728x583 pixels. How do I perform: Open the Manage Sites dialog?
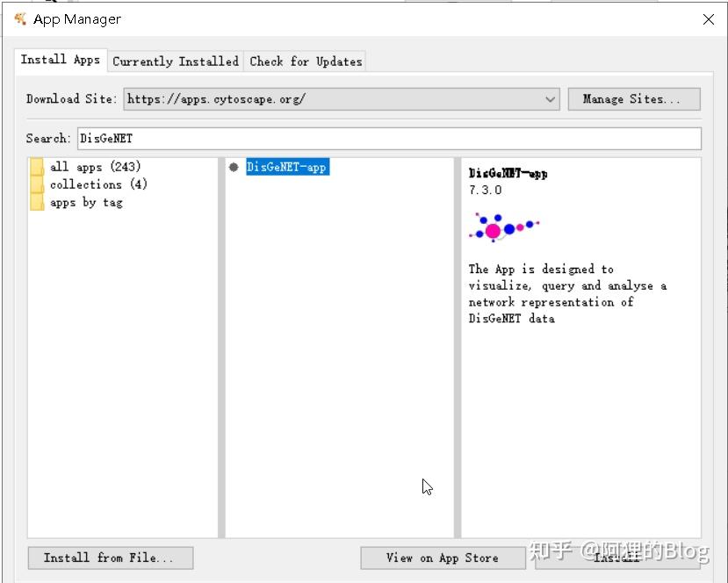tap(633, 99)
